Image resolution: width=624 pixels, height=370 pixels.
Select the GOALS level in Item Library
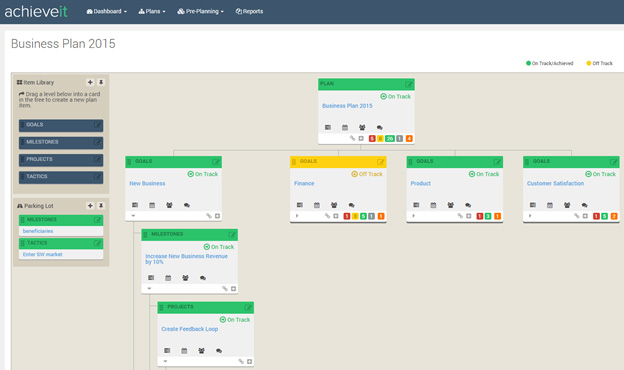[61, 125]
